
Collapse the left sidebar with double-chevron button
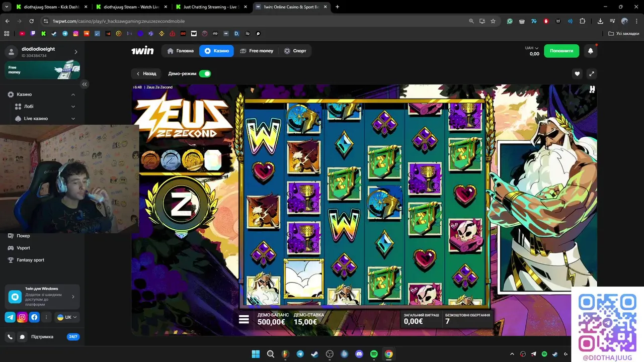(x=85, y=84)
